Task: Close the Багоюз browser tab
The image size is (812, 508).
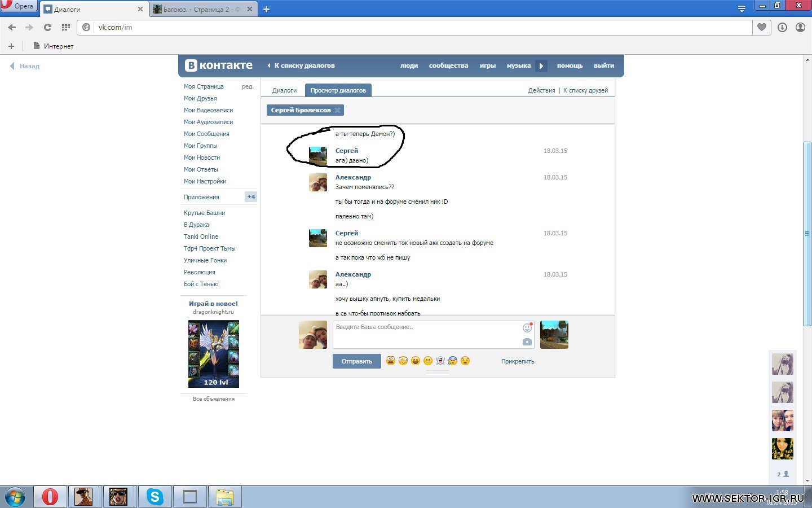Action: [x=250, y=9]
